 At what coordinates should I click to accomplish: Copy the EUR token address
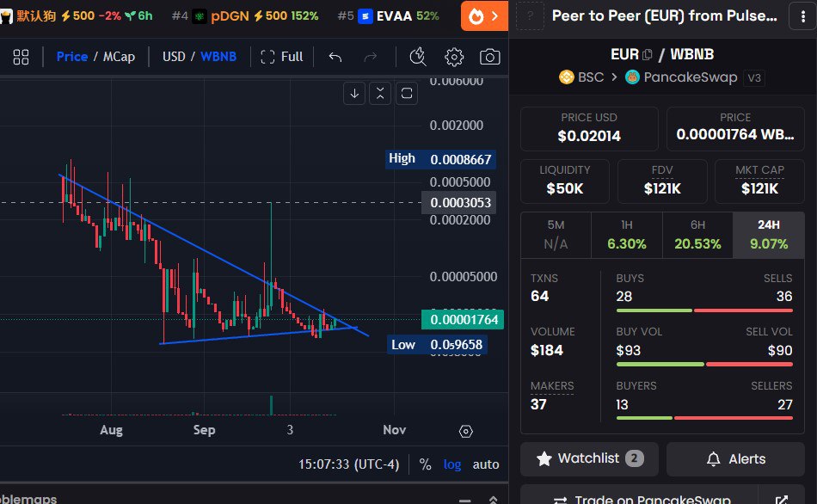pos(647,54)
